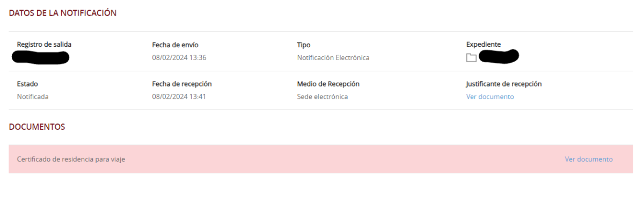Click the redacted Expediente number
The height and width of the screenshot is (198, 644).
point(499,56)
